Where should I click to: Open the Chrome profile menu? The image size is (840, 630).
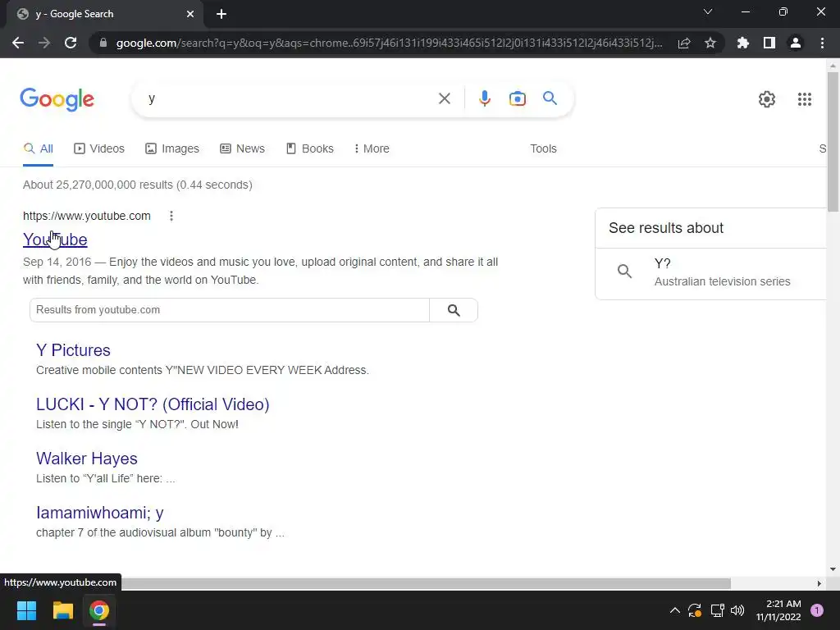tap(796, 43)
